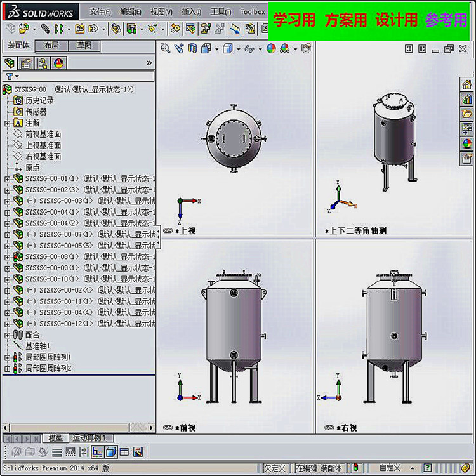
Task: Toggle the highlighted sketch-axes button in bottom toolbar
Action: pyautogui.click(x=98, y=452)
